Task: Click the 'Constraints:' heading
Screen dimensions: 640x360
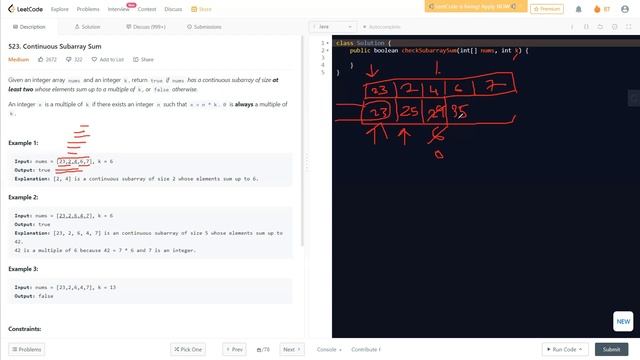Action: (x=24, y=329)
